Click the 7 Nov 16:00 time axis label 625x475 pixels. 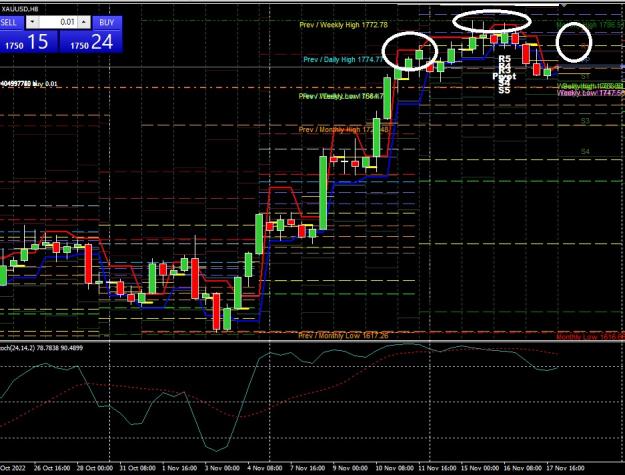[x=307, y=468]
